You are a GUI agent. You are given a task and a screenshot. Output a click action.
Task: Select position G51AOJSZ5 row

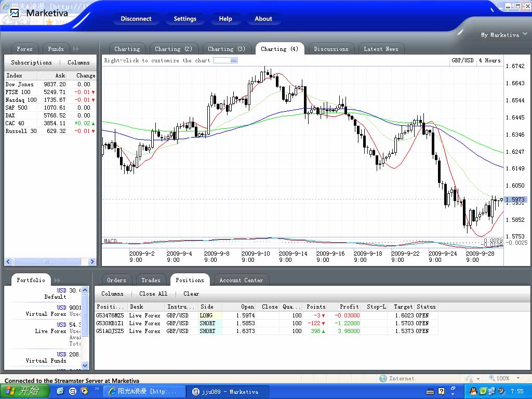point(110,331)
